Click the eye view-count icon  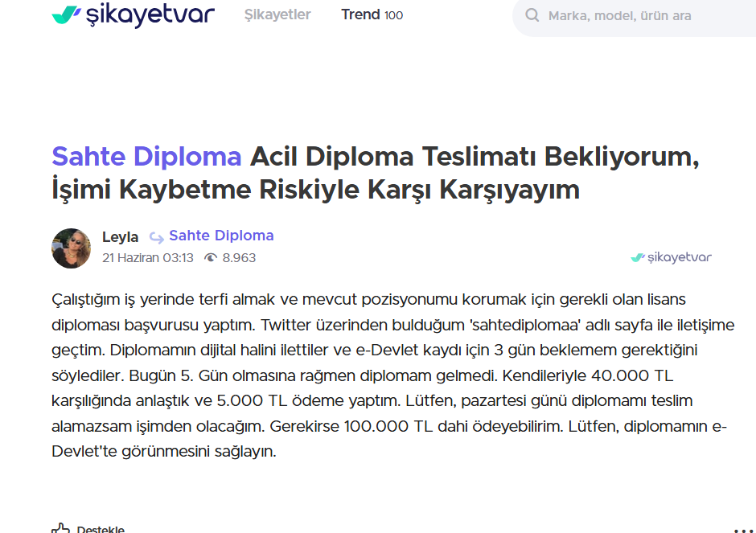[210, 258]
